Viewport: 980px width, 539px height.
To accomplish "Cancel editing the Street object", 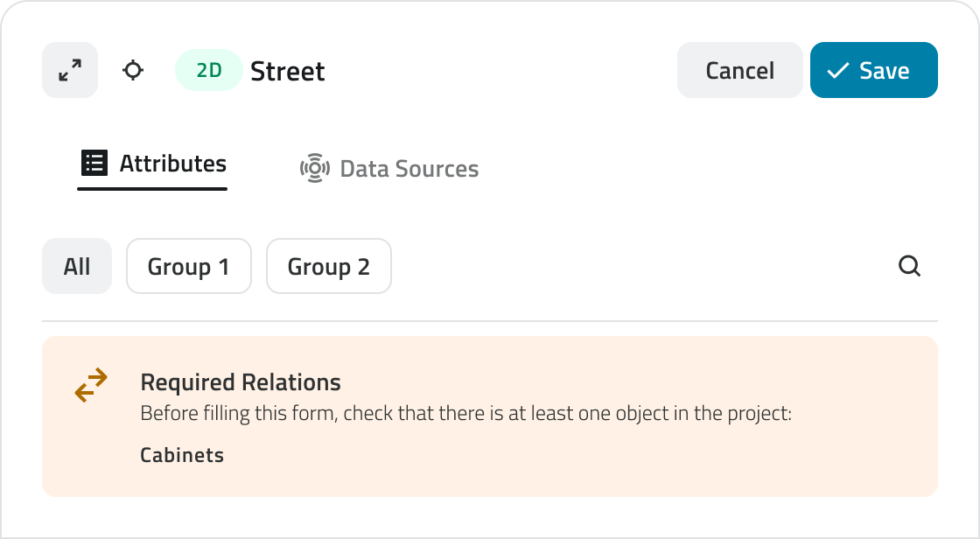I will point(739,70).
